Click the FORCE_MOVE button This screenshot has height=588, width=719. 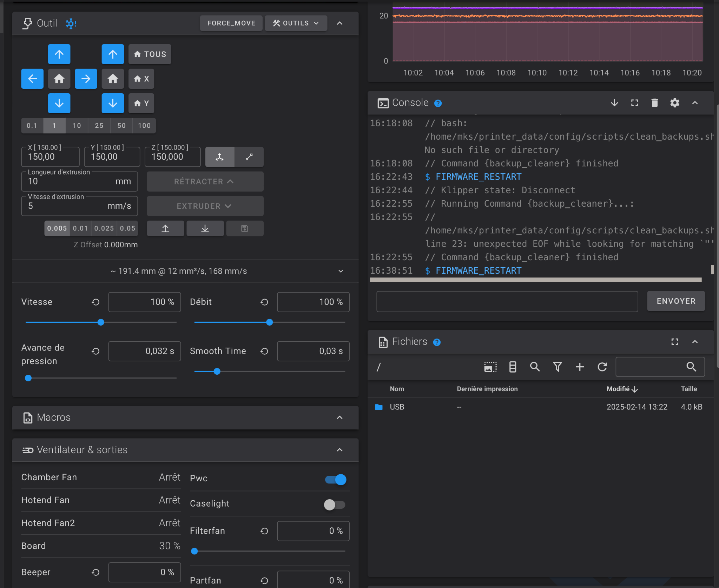[x=231, y=23]
